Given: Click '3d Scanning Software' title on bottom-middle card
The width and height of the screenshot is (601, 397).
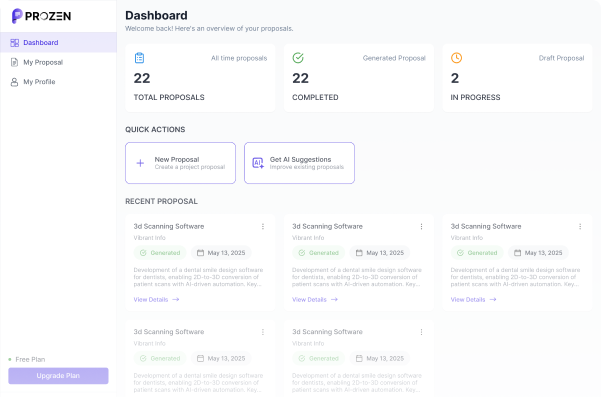Looking at the screenshot, I should point(327,332).
